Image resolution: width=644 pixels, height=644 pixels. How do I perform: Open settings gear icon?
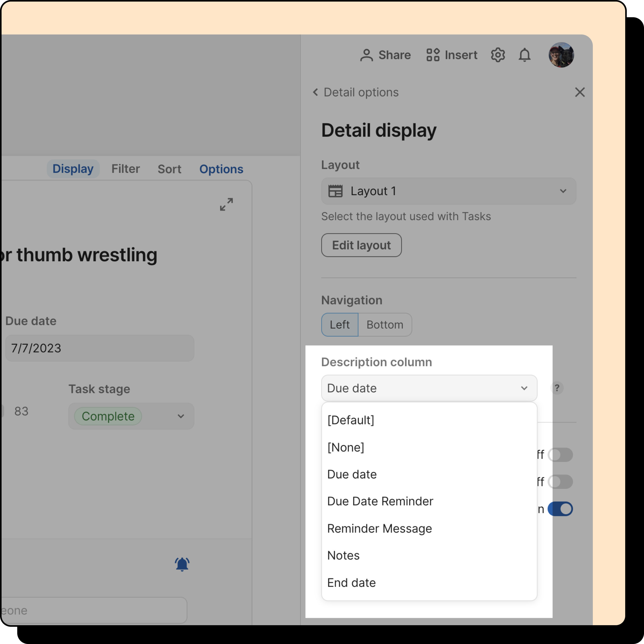click(498, 55)
